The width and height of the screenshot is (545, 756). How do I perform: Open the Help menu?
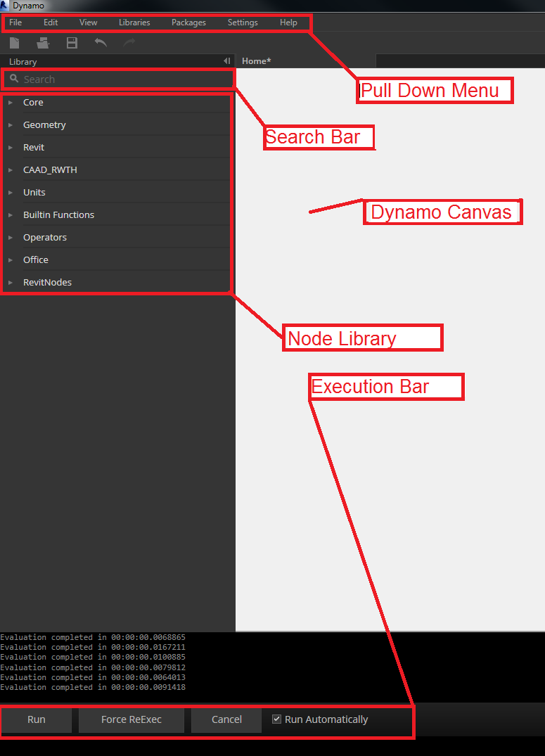(x=288, y=23)
